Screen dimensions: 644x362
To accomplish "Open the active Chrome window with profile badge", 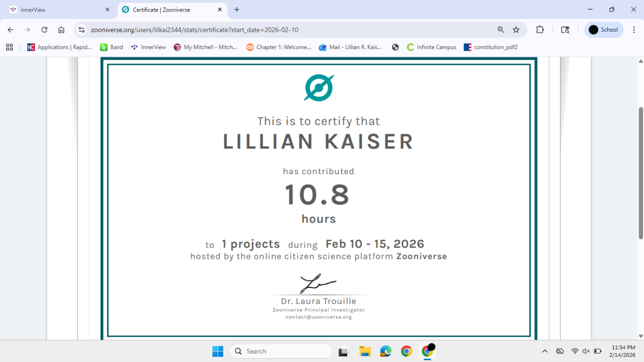I will tap(428, 351).
